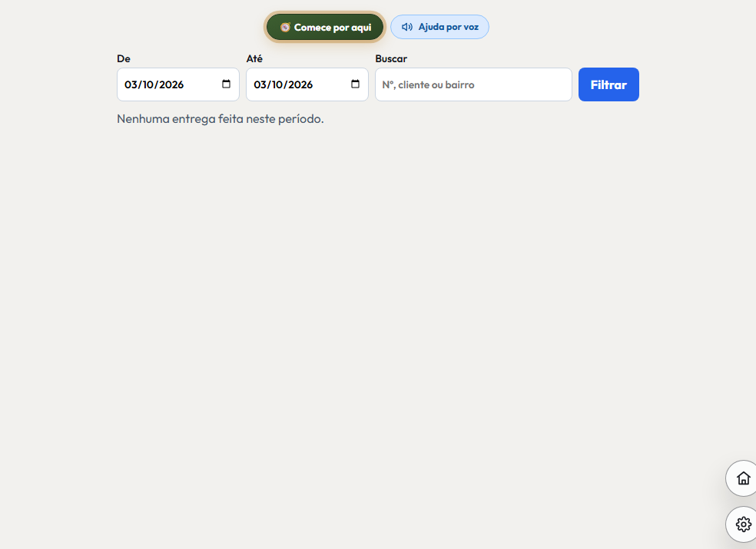Select the 2026 year in the De date
This screenshot has height=549, width=756.
click(x=171, y=84)
